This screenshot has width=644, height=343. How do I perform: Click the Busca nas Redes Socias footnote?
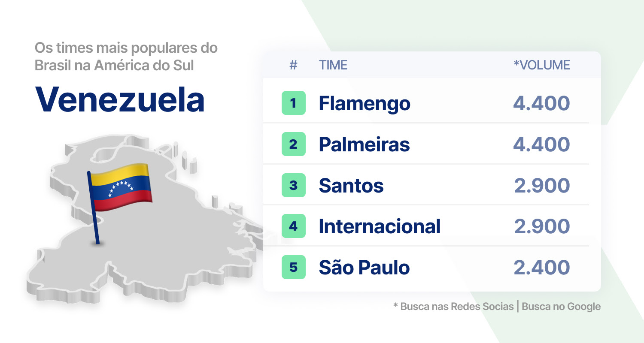(457, 307)
